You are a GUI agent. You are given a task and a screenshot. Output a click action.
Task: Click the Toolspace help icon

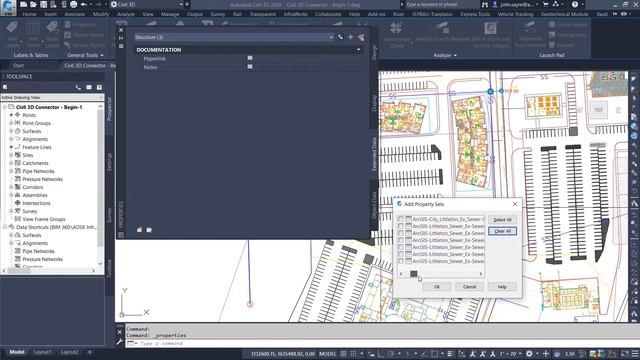pos(99,87)
